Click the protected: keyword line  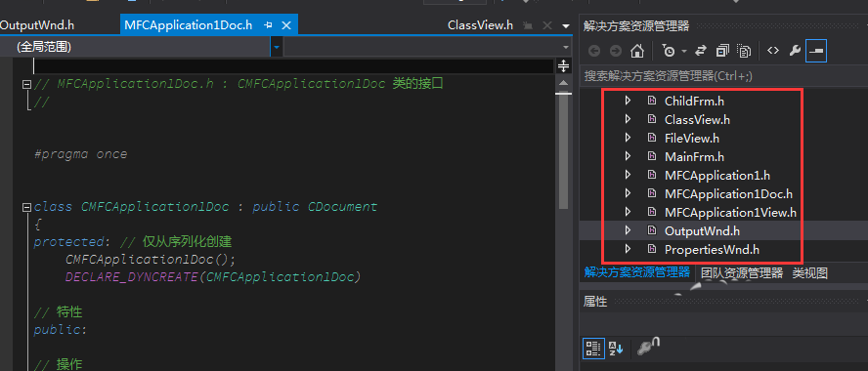(132, 241)
